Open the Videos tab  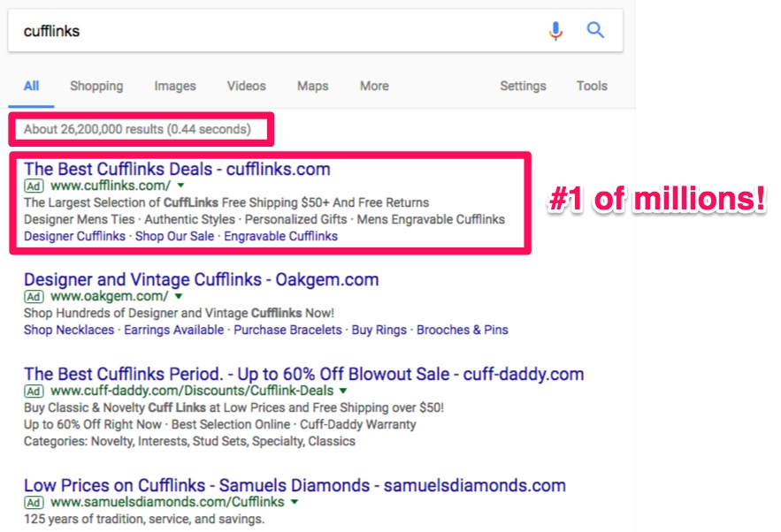(x=247, y=86)
